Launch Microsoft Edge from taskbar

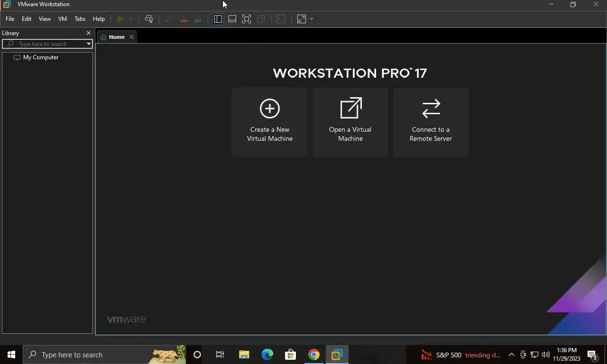(267, 355)
